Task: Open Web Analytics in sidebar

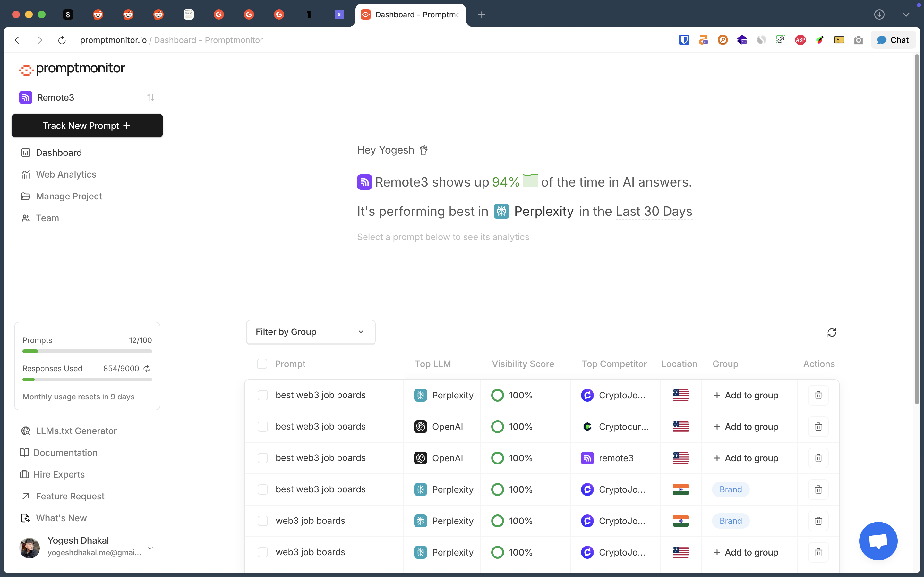Action: click(66, 174)
